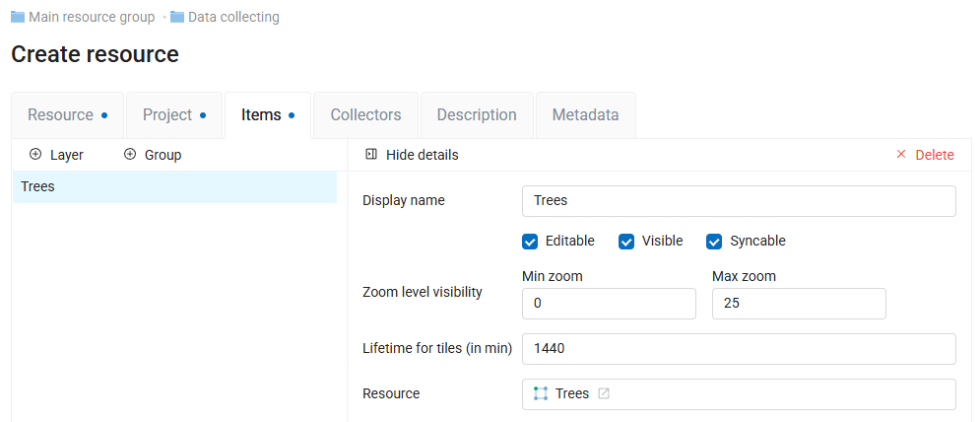
Task: Go to the Description tab
Action: click(x=477, y=114)
